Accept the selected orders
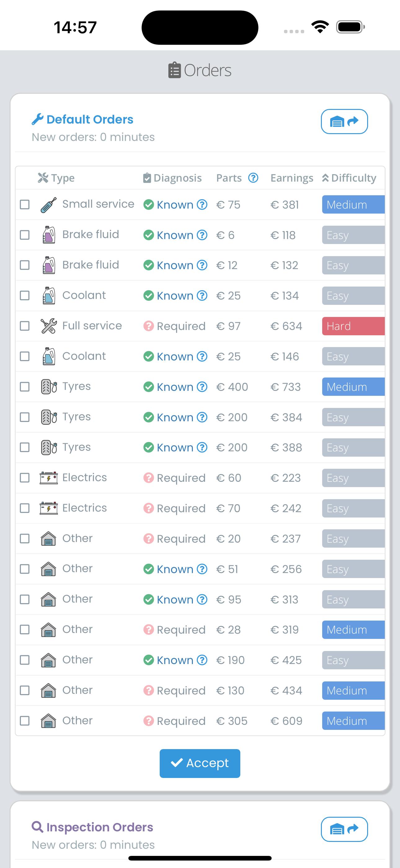The image size is (400, 868). click(x=200, y=763)
